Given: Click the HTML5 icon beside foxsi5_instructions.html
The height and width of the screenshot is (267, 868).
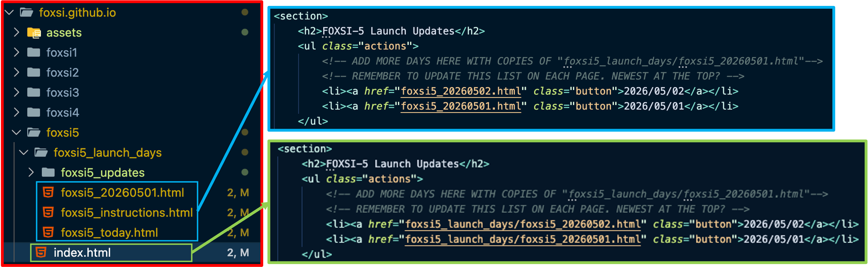Looking at the screenshot, I should (48, 213).
